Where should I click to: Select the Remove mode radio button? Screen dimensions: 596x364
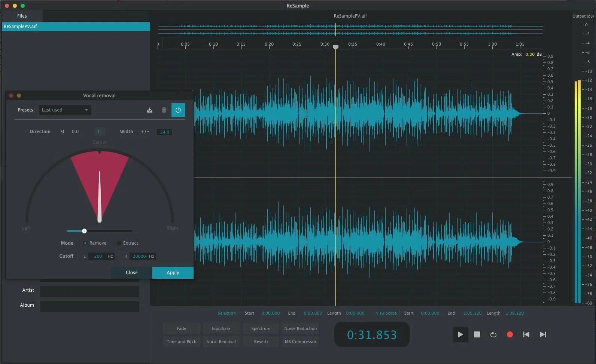(x=85, y=243)
